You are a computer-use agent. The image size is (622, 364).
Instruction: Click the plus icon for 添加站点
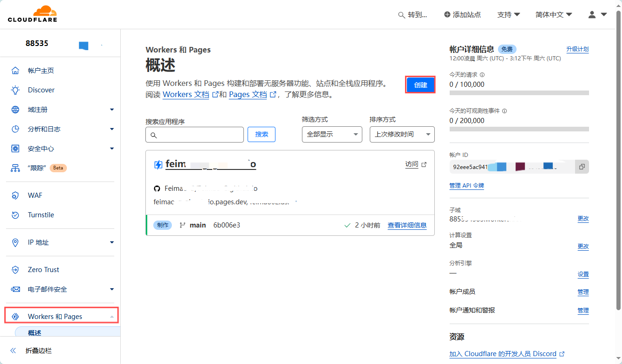coord(447,15)
